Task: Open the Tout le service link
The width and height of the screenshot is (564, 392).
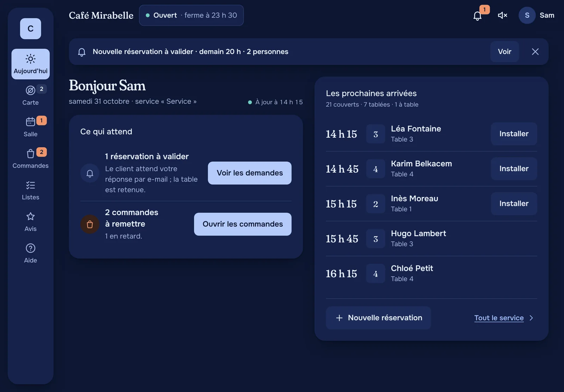Action: point(499,318)
